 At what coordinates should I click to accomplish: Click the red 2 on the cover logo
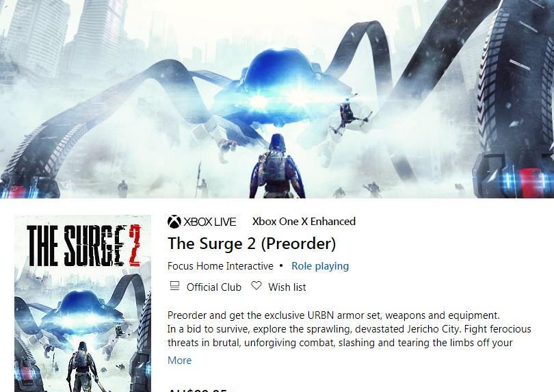click(x=134, y=246)
